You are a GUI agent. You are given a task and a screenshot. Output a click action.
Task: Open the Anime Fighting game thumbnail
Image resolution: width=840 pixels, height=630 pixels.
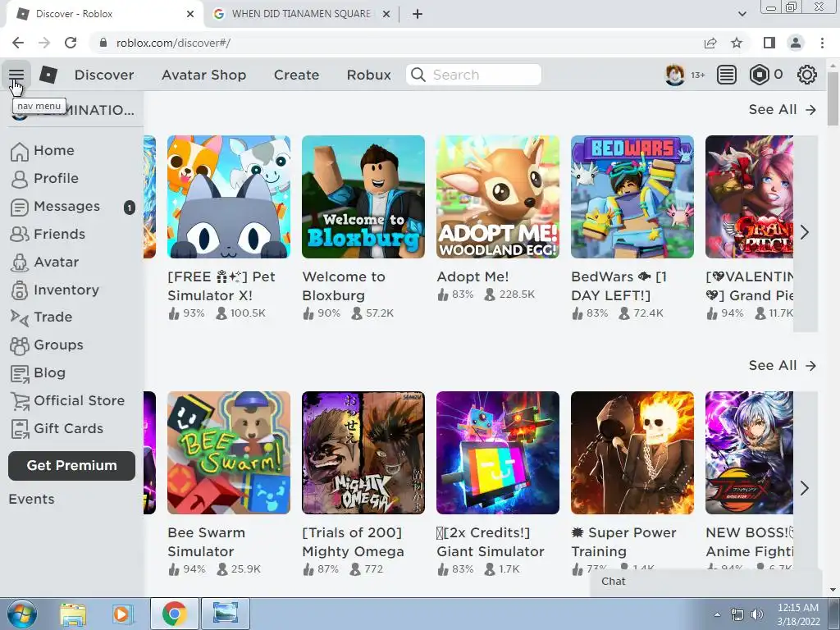pos(749,453)
